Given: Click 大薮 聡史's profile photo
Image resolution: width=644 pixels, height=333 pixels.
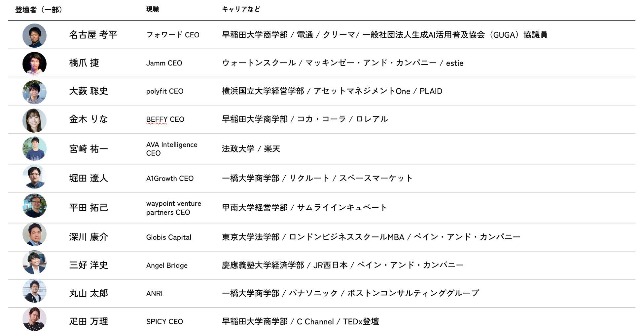Looking at the screenshot, I should pos(34,92).
